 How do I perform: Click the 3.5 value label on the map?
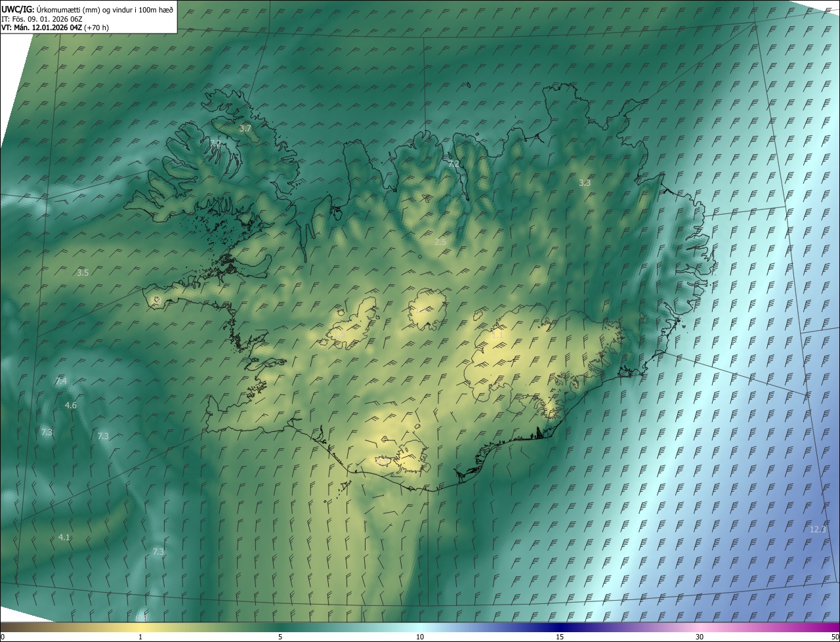click(x=83, y=272)
